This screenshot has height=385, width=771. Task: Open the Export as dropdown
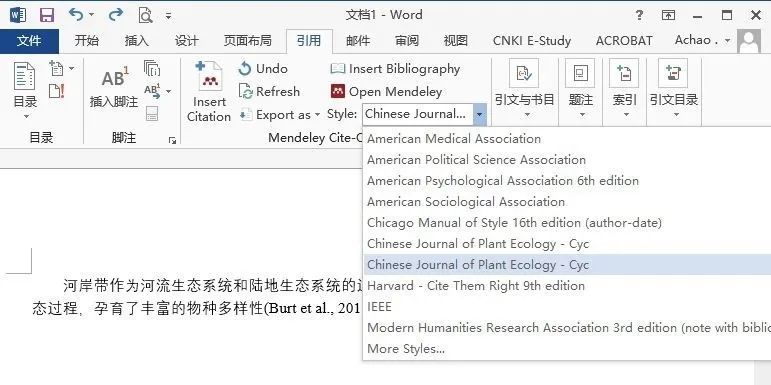point(280,115)
